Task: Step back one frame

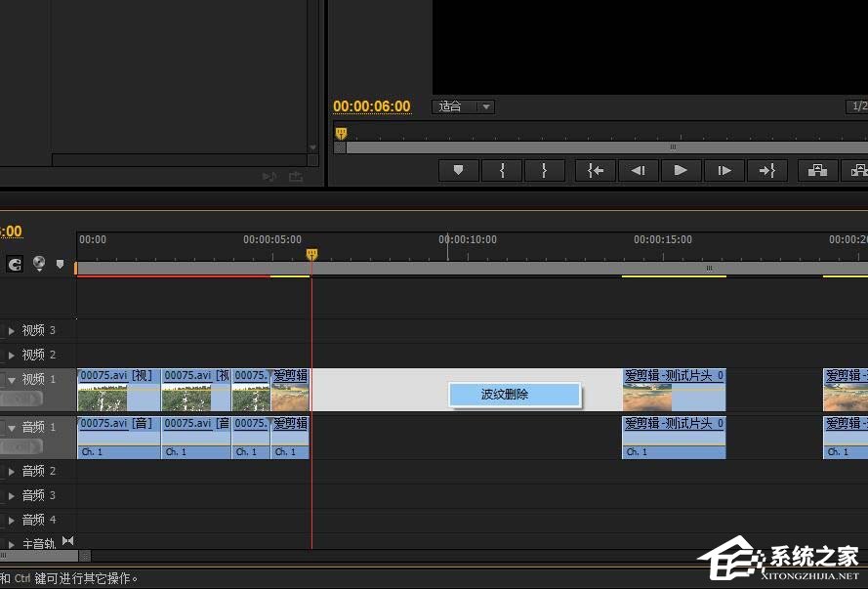Action: (x=638, y=170)
